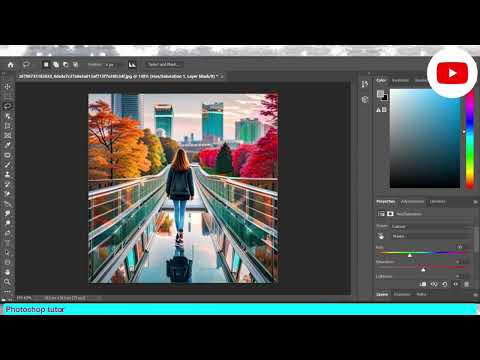Choose Intersect with selection mode
This screenshot has height=360, width=480.
[76, 65]
